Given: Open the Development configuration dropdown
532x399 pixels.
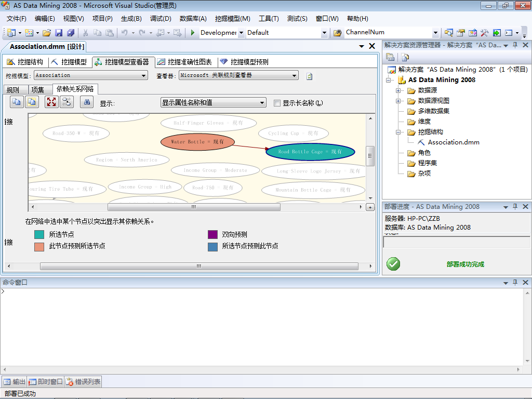Looking at the screenshot, I should point(241,33).
